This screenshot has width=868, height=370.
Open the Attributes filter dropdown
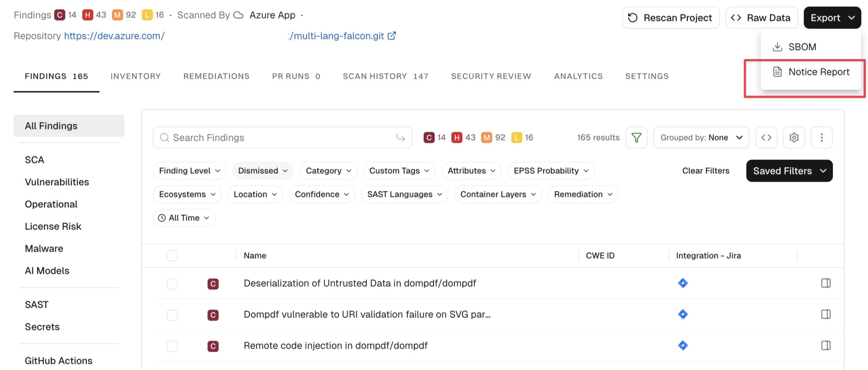click(x=472, y=171)
